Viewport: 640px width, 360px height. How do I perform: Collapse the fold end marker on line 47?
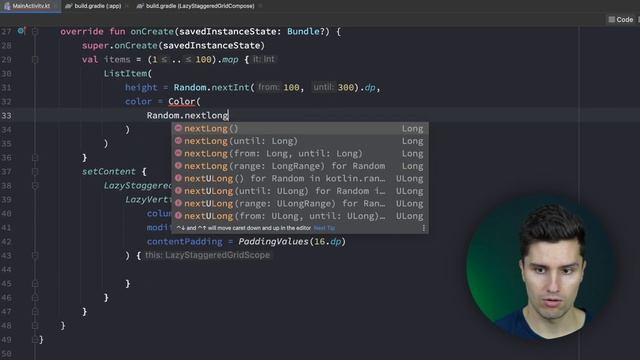[35, 311]
